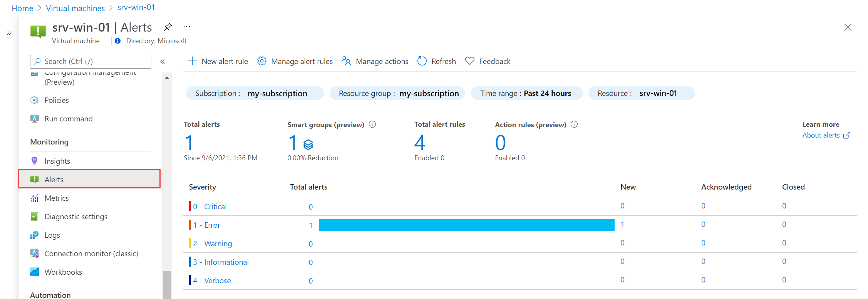Open the Resource filter dropdown

click(642, 93)
